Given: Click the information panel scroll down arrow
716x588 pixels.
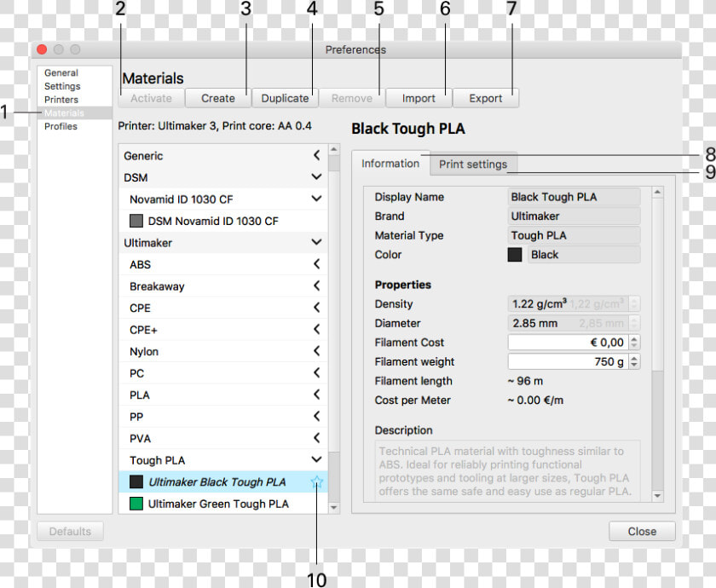Looking at the screenshot, I should [657, 496].
